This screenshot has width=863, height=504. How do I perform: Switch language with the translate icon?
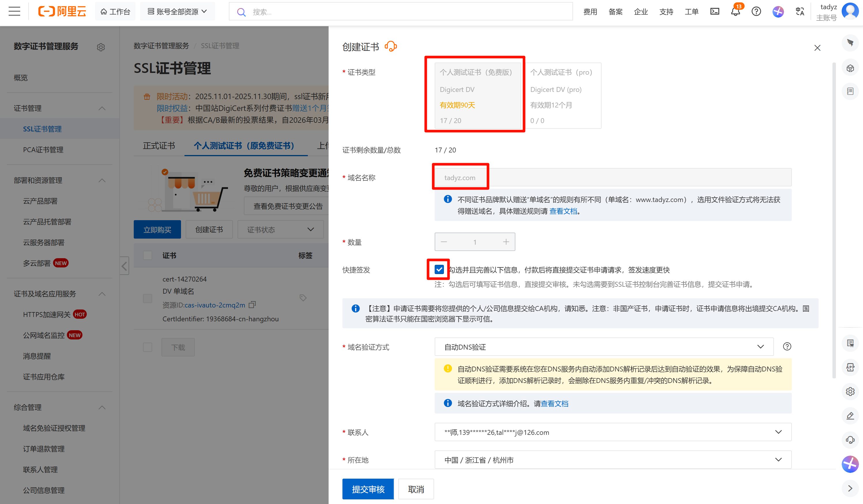(x=800, y=11)
